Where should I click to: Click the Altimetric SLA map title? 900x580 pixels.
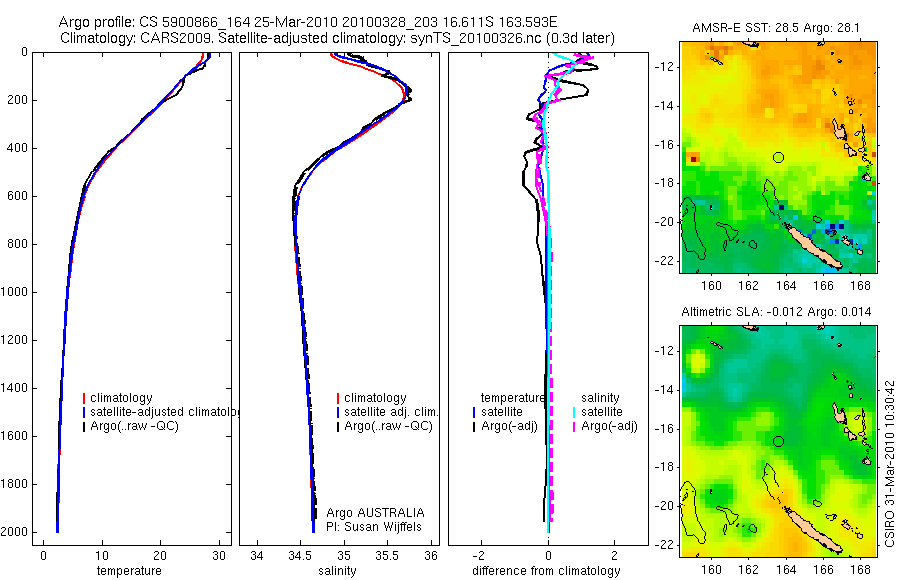(776, 312)
